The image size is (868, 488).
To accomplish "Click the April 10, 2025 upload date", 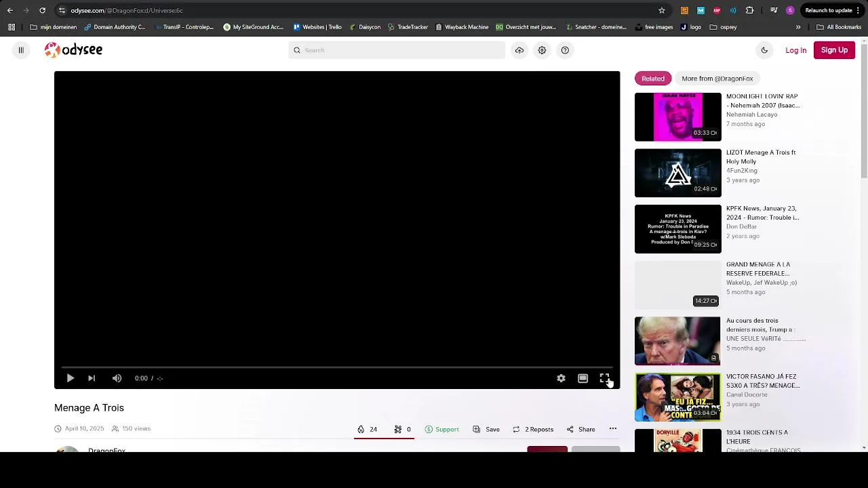I will (84, 428).
